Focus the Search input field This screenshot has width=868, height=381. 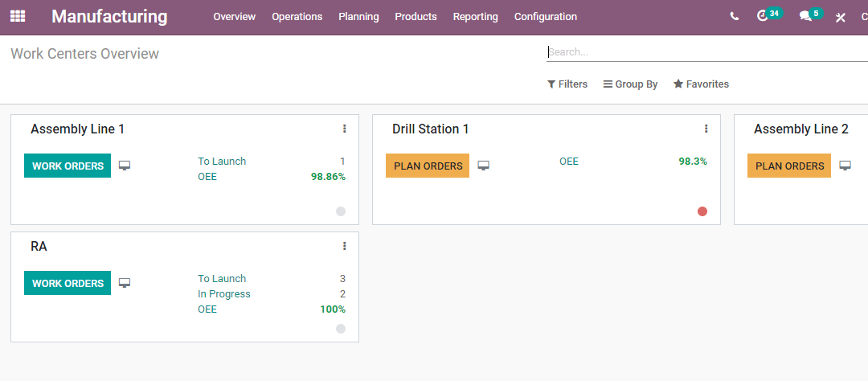click(699, 52)
